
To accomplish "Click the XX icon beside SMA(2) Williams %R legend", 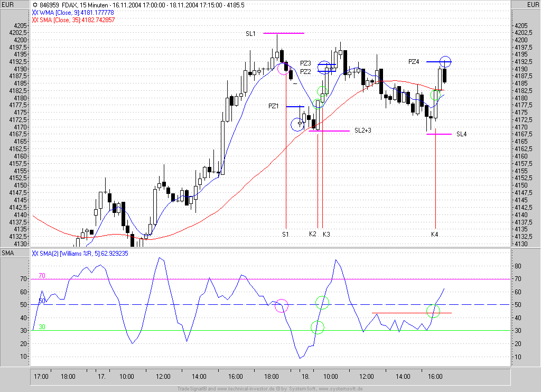I will (35, 254).
